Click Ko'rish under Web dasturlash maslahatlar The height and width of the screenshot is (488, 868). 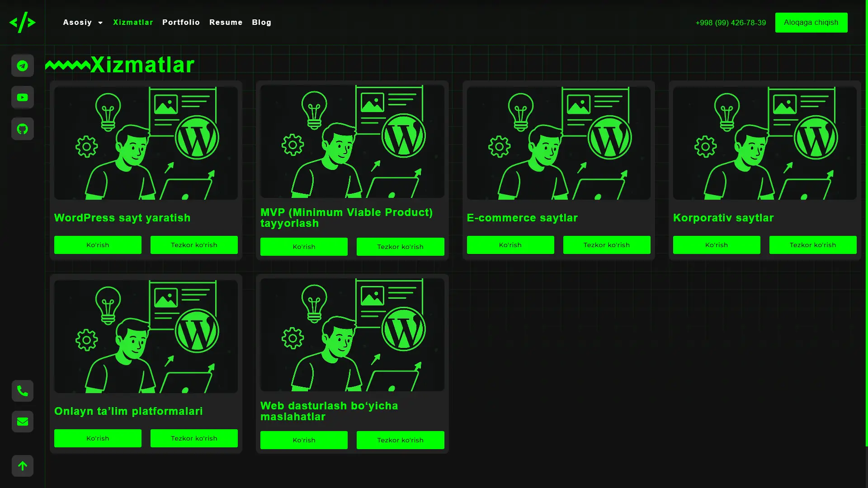[x=304, y=440]
